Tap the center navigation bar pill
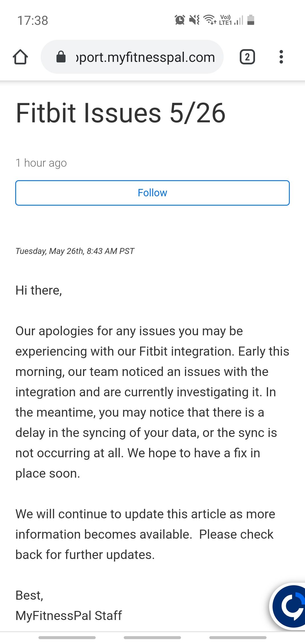The width and height of the screenshot is (305, 644). pos(152,638)
